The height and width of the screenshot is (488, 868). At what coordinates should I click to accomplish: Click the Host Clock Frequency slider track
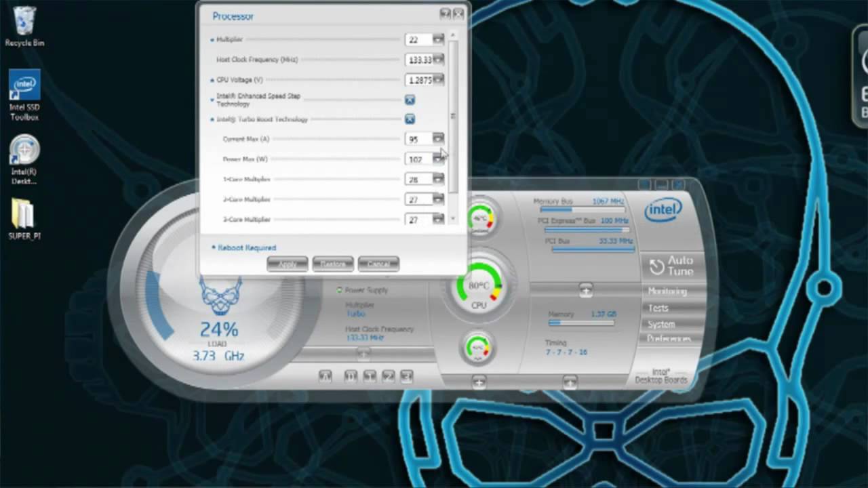tap(350, 60)
